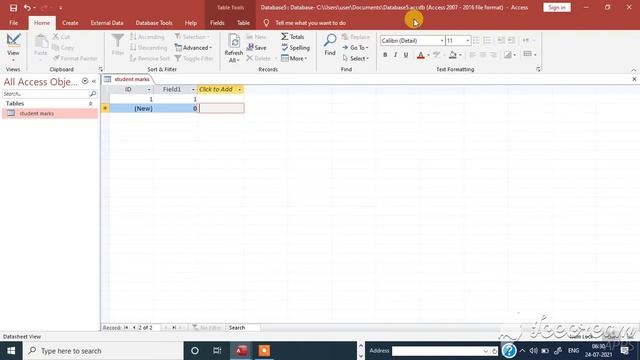Align text left in Text Formatting
Screen dimensions: 640x360
472,55
